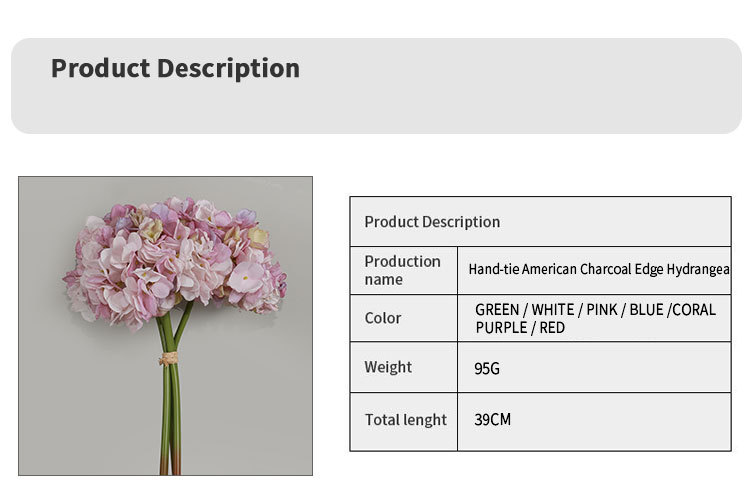The width and height of the screenshot is (750, 493).
Task: Select "WHITE" in the color list
Action: pos(552,310)
